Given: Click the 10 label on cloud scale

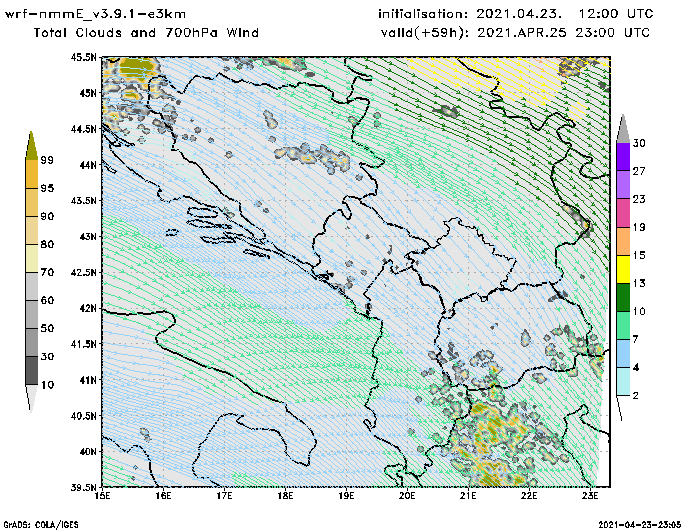Looking at the screenshot, I should (x=47, y=385).
